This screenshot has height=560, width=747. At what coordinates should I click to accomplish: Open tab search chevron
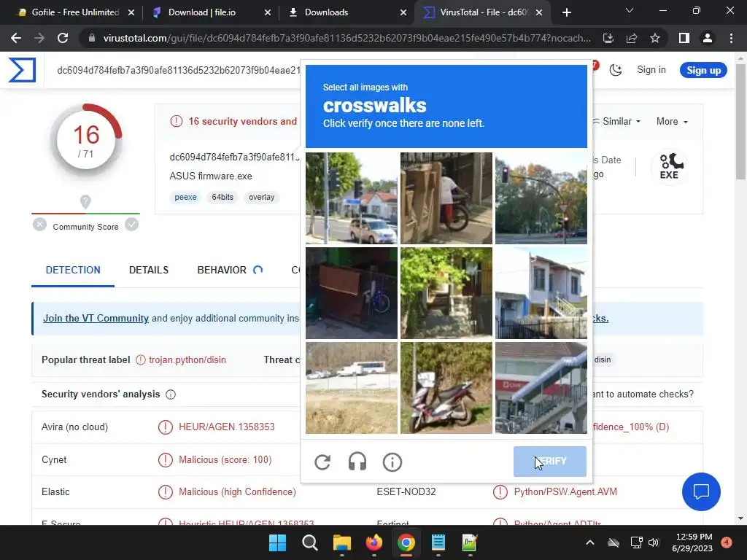coord(630,10)
